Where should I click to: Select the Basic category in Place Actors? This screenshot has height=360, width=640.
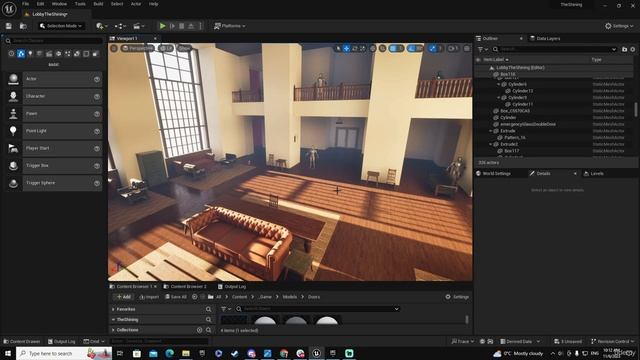coord(21,53)
